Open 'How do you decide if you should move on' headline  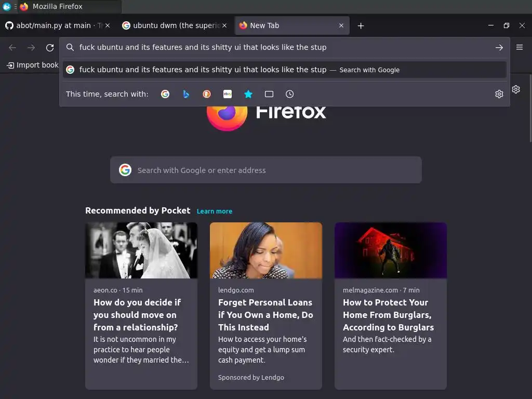click(x=137, y=315)
